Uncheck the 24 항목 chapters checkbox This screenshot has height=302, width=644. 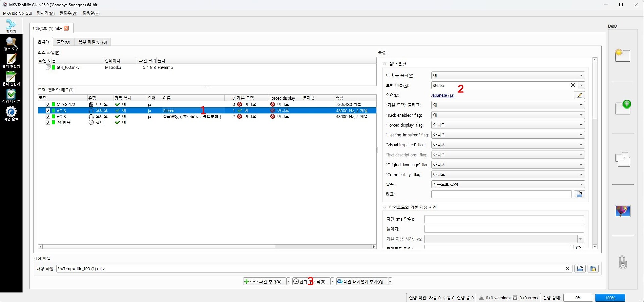point(48,122)
